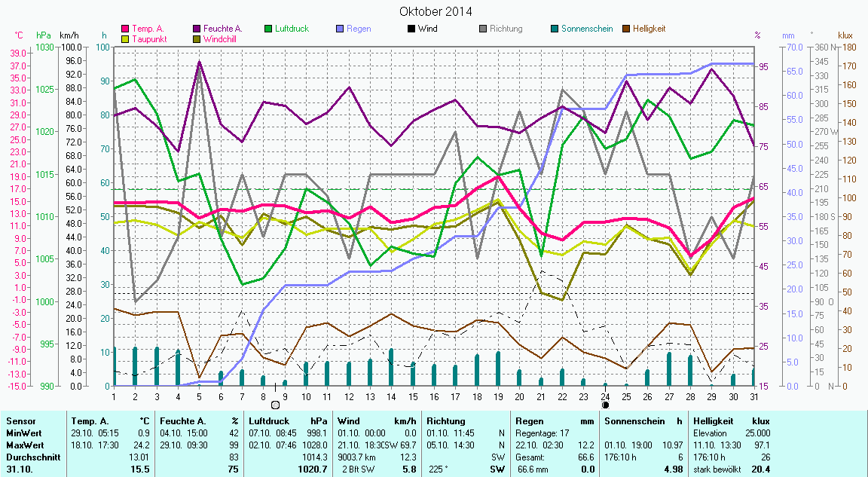Click the moon phase icon below day 8
This screenshot has height=477, width=868.
[275, 405]
